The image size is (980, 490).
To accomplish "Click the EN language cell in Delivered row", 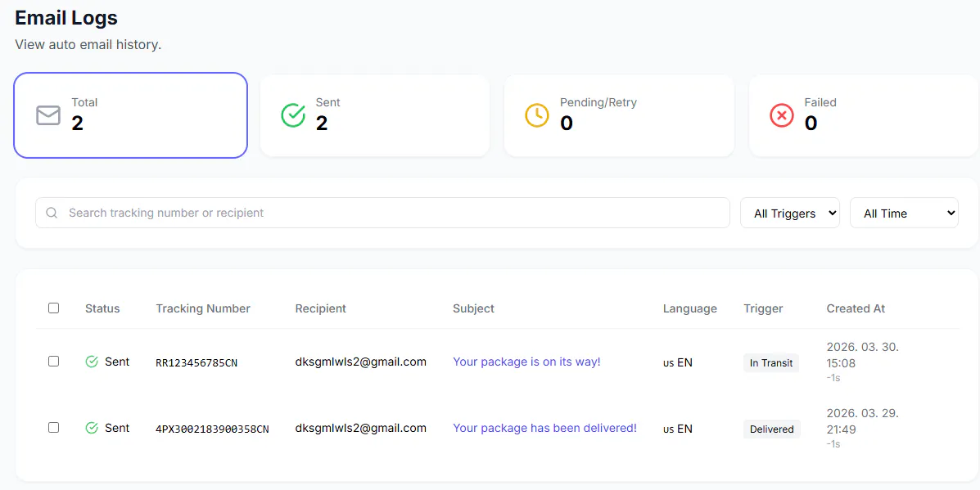I will [678, 429].
